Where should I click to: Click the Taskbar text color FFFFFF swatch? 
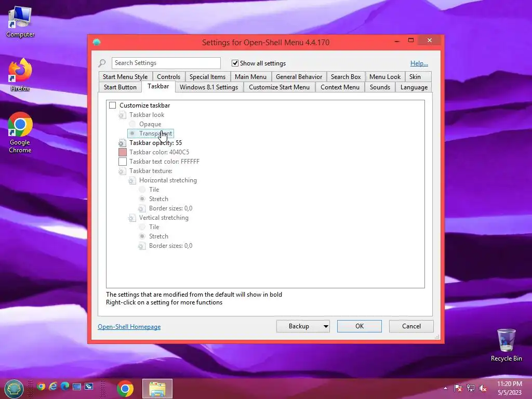pos(123,162)
